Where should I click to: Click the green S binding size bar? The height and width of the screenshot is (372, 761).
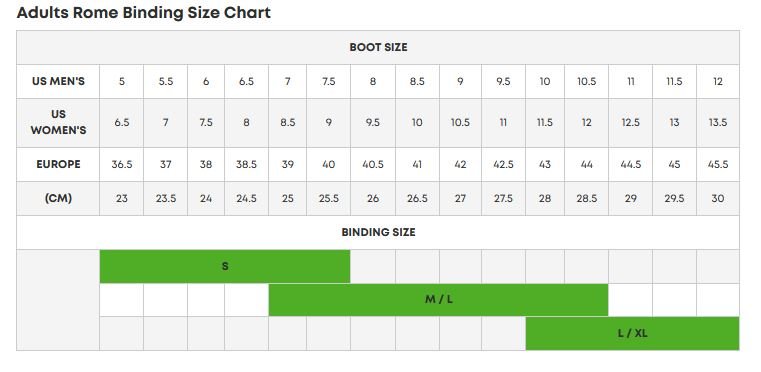(225, 266)
